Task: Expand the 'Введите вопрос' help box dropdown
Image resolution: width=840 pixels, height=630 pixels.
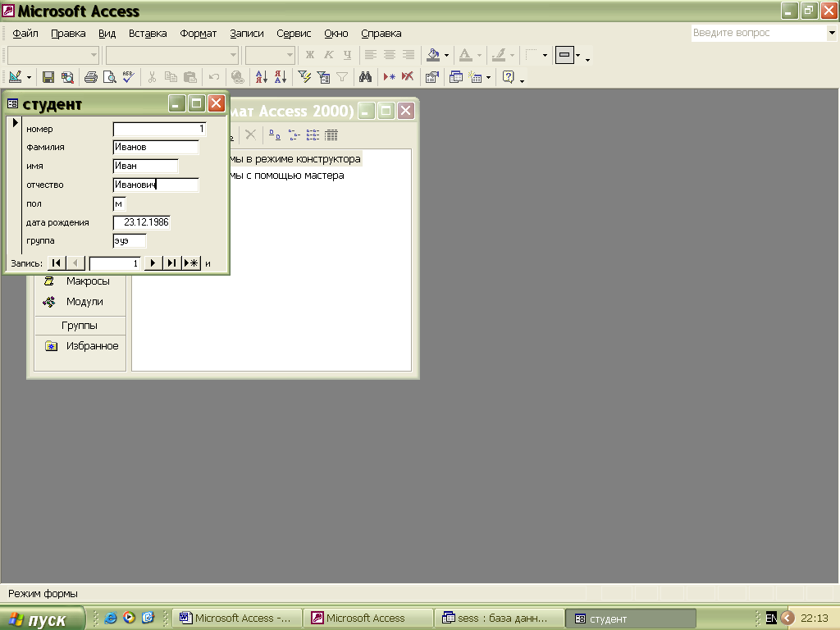Action: pos(832,33)
